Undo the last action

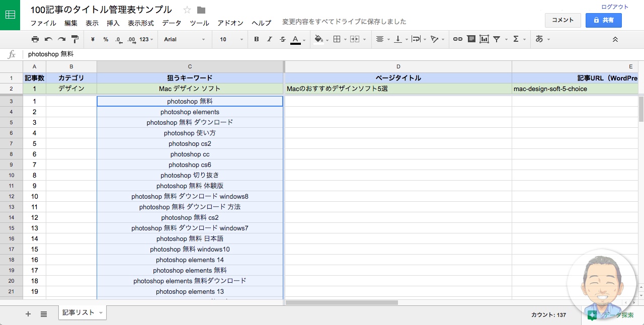48,39
